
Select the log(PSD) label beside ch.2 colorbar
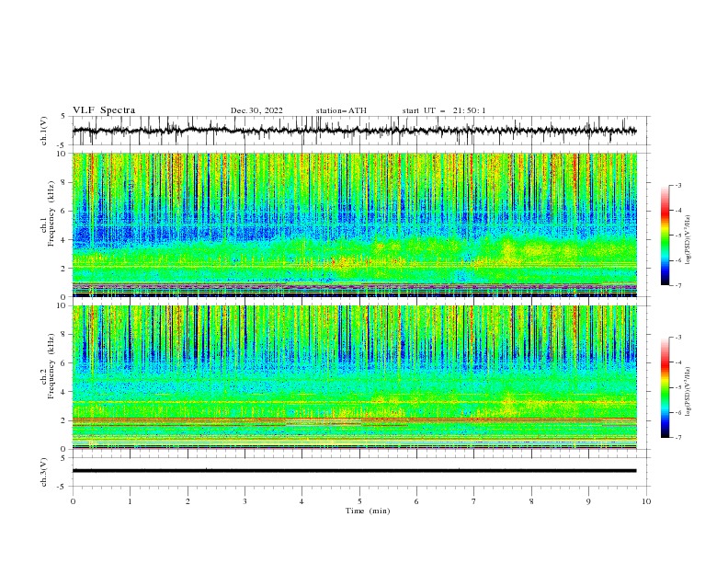pyautogui.click(x=688, y=392)
